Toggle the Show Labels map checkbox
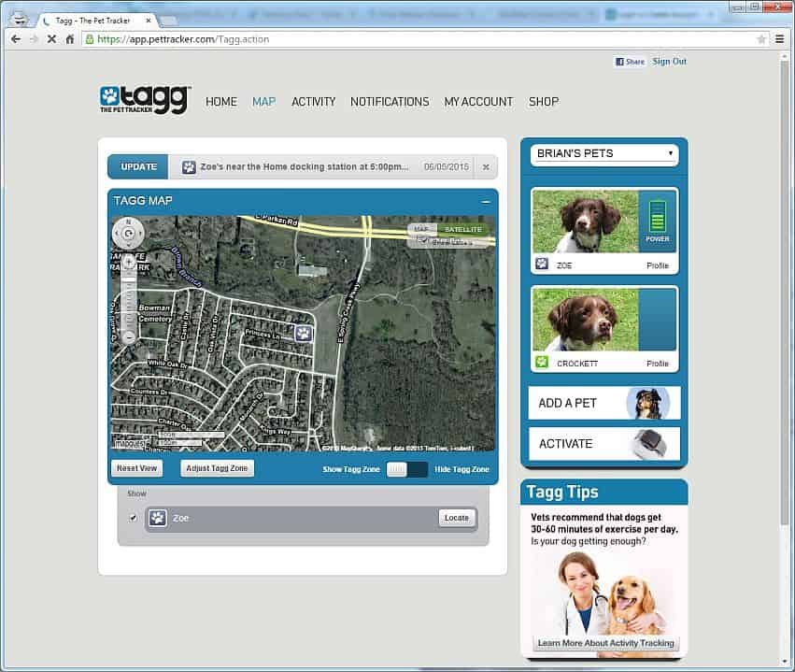Viewport: 795px width, 672px height. [423, 241]
